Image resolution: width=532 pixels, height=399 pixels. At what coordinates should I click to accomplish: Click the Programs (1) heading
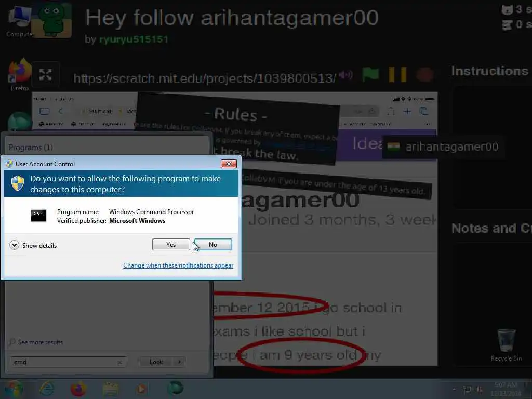[x=31, y=147]
